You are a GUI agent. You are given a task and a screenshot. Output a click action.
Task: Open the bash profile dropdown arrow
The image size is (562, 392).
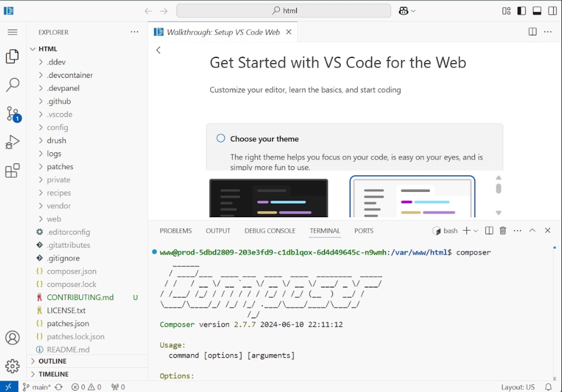click(475, 230)
